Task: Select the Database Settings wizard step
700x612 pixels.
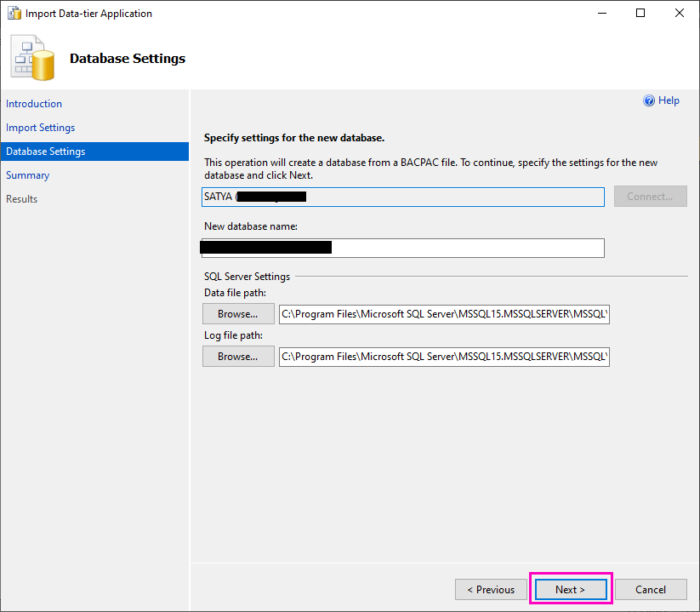Action: [x=45, y=151]
